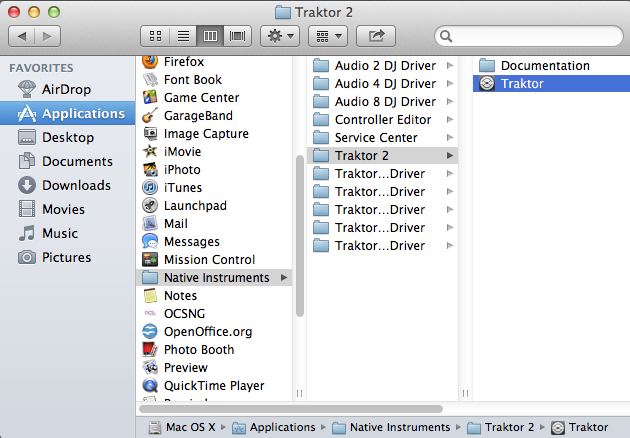Switch to Cover Flow view
Screen dimensions: 630x438
238,36
